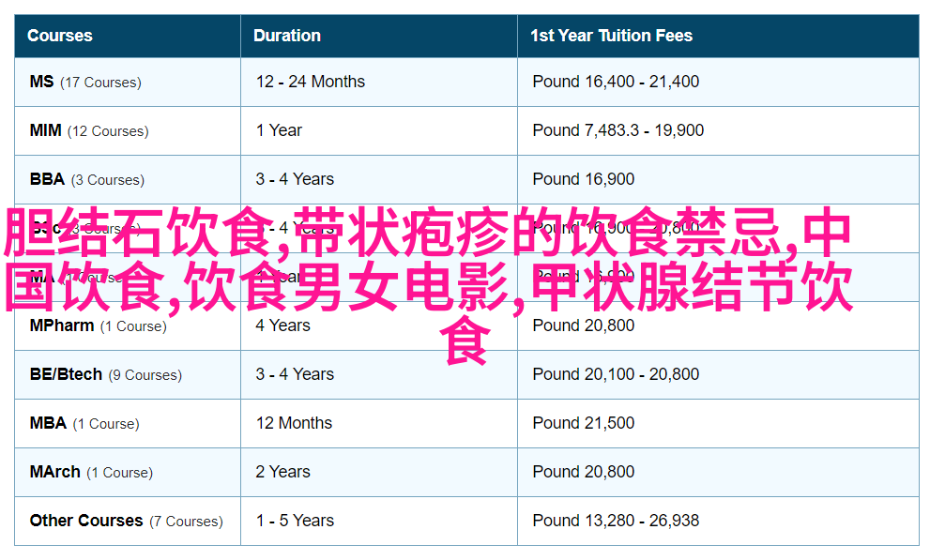
Task: Open the MS courses link
Action: tap(42, 82)
